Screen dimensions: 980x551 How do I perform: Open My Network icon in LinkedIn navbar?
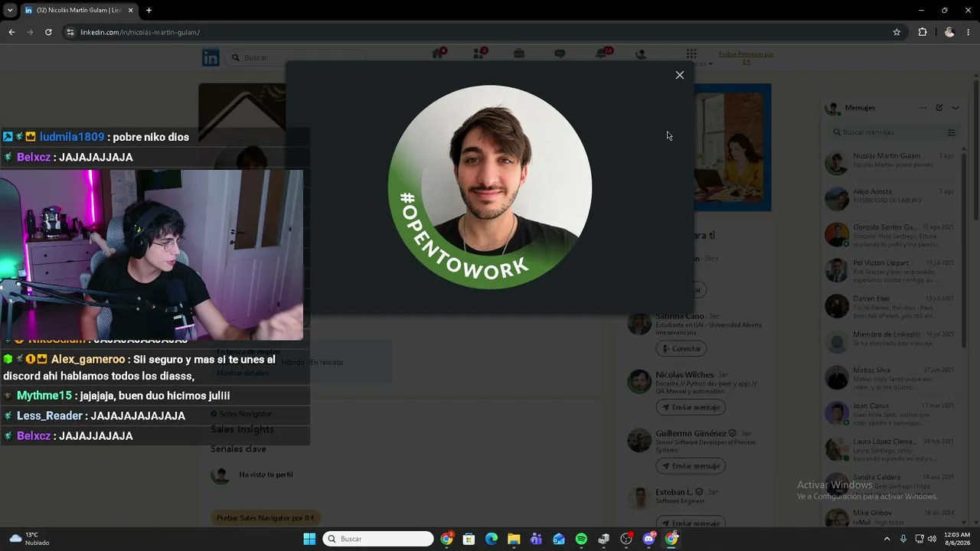(x=479, y=54)
